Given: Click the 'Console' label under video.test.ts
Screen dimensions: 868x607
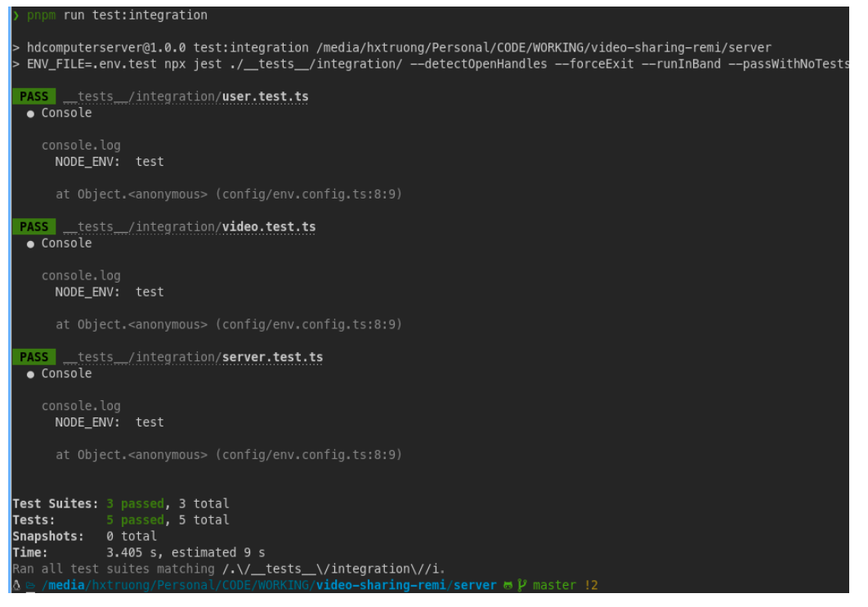Looking at the screenshot, I should [x=66, y=243].
